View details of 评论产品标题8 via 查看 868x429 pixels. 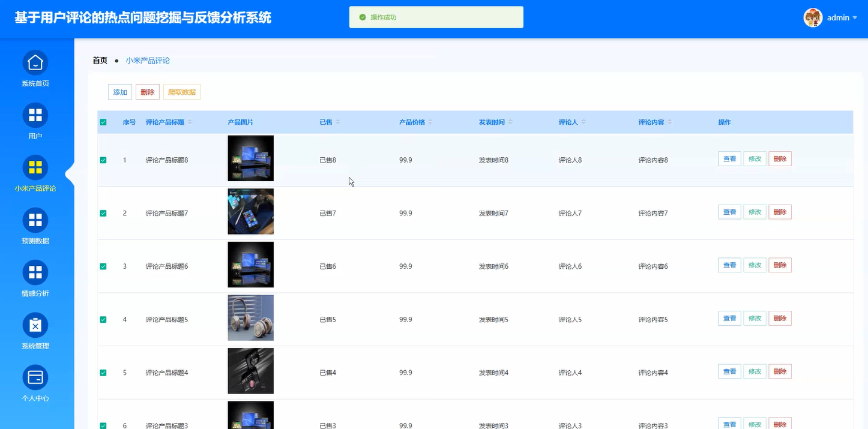730,159
